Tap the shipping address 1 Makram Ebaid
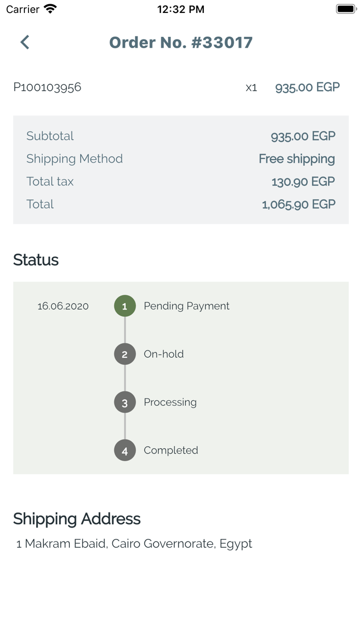This screenshot has width=362, height=644. click(x=134, y=544)
